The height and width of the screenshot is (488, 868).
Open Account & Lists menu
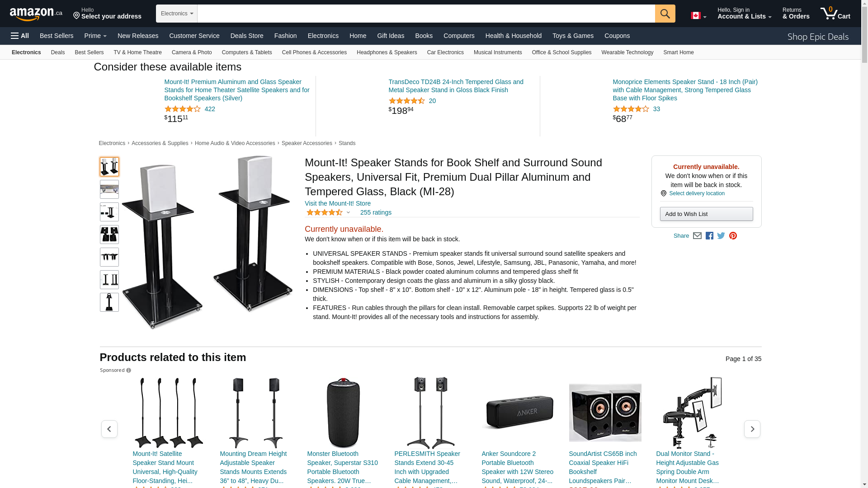[744, 13]
